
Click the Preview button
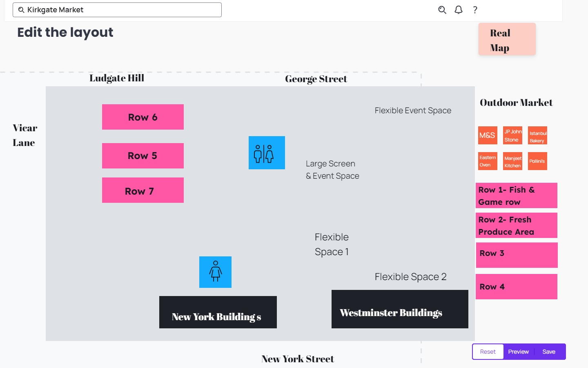(x=518, y=352)
